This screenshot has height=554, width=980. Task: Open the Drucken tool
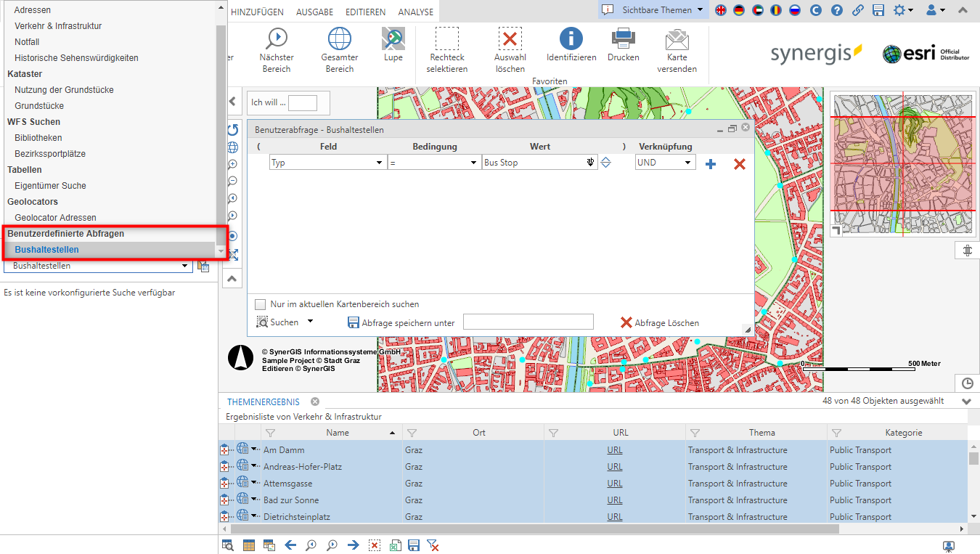pos(623,45)
